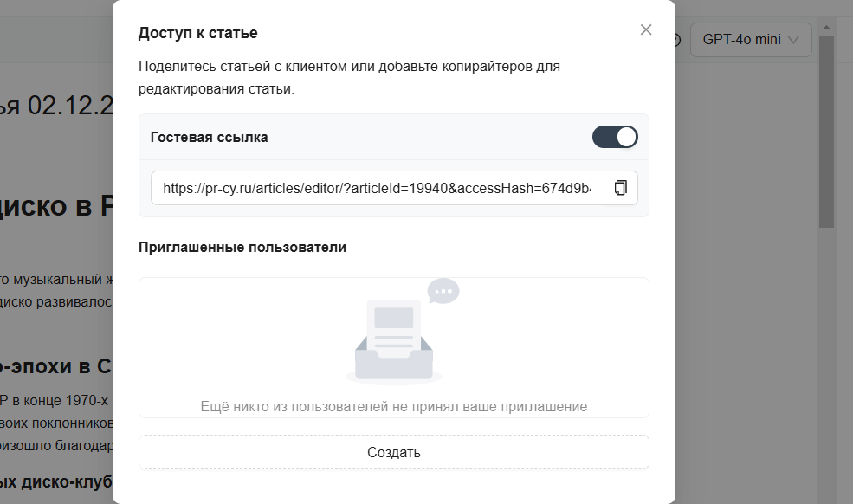The width and height of the screenshot is (853, 504).
Task: Click the document illustration in the invited users panel
Action: pos(394,338)
